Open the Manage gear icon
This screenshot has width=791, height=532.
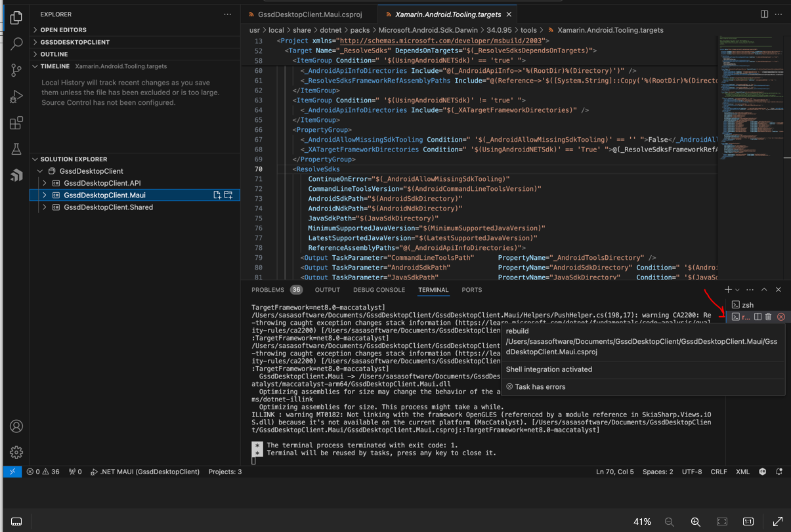16,452
